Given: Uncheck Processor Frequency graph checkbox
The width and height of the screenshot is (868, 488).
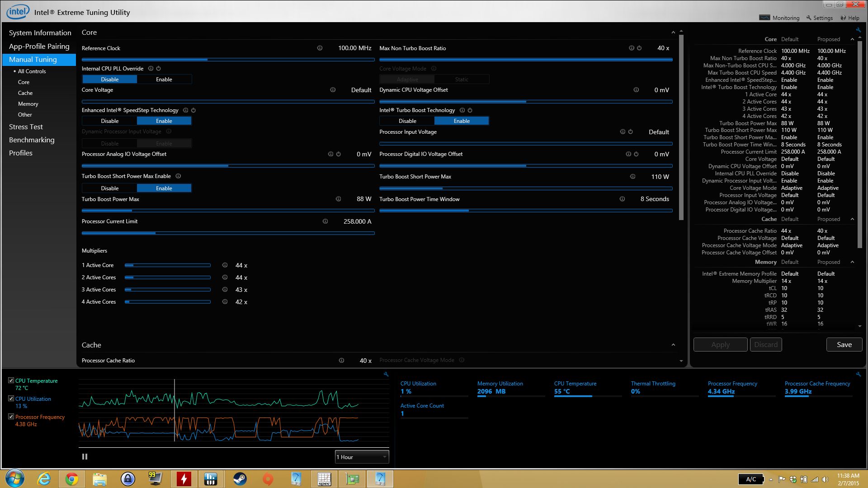Looking at the screenshot, I should pyautogui.click(x=11, y=417).
